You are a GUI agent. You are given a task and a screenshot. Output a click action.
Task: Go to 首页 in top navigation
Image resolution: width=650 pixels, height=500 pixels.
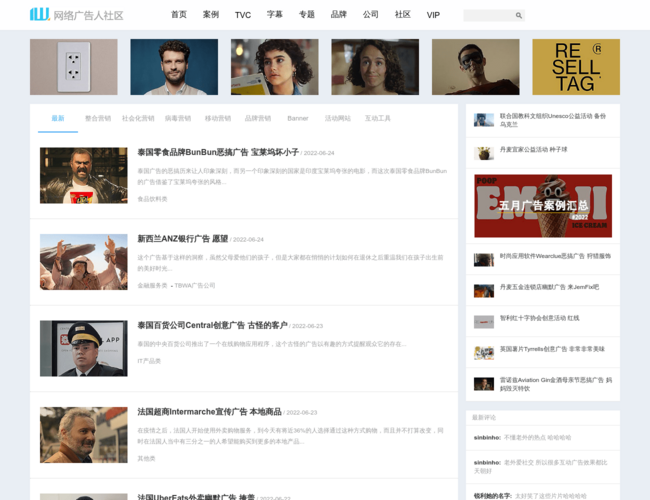point(179,15)
